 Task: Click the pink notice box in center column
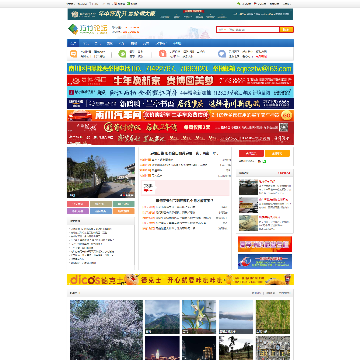tap(185, 188)
